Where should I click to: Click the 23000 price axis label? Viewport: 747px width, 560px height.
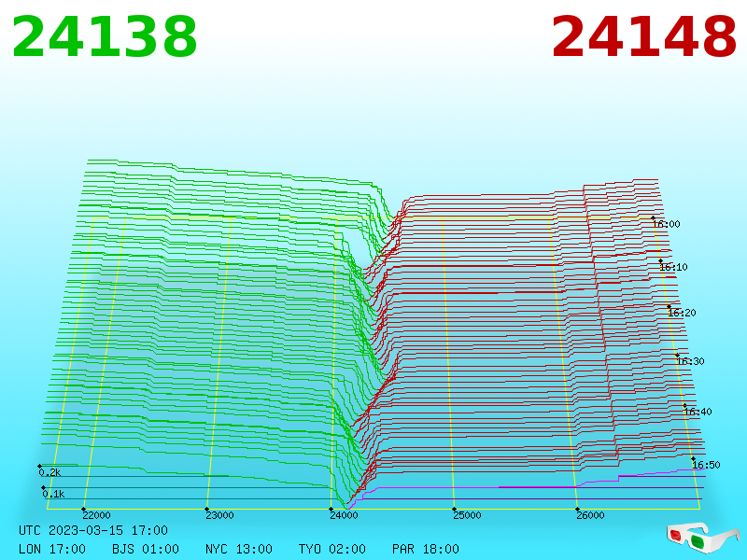tap(219, 515)
